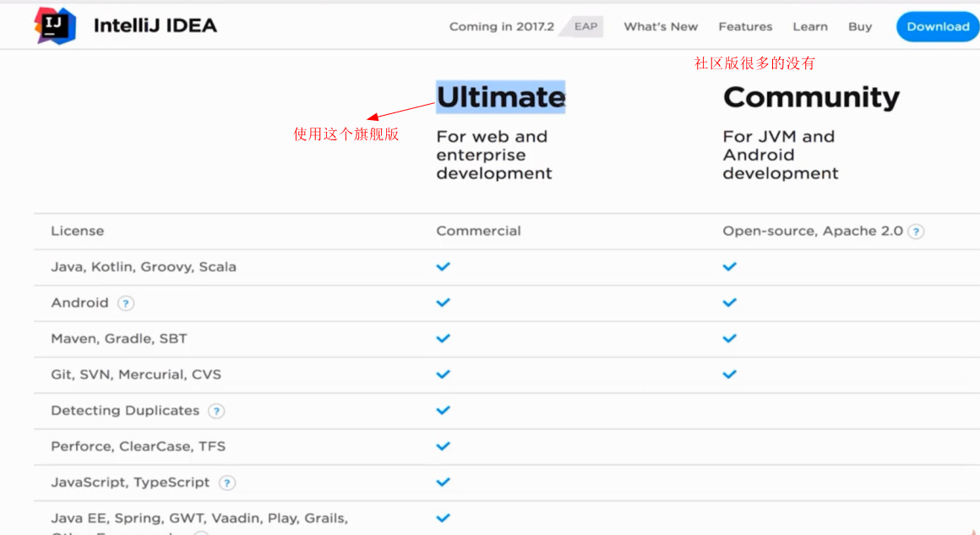
Task: Click the Commercial license text
Action: pyautogui.click(x=478, y=232)
